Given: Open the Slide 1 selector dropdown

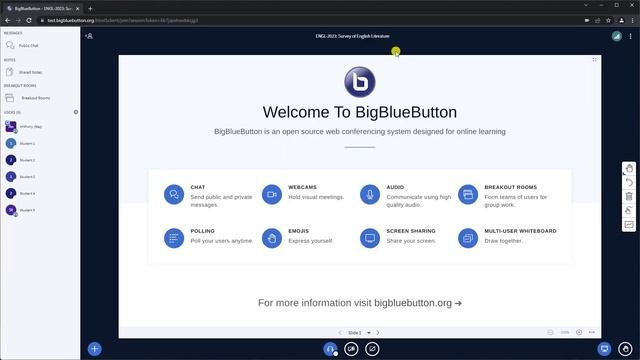Looking at the screenshot, I should pos(359,333).
